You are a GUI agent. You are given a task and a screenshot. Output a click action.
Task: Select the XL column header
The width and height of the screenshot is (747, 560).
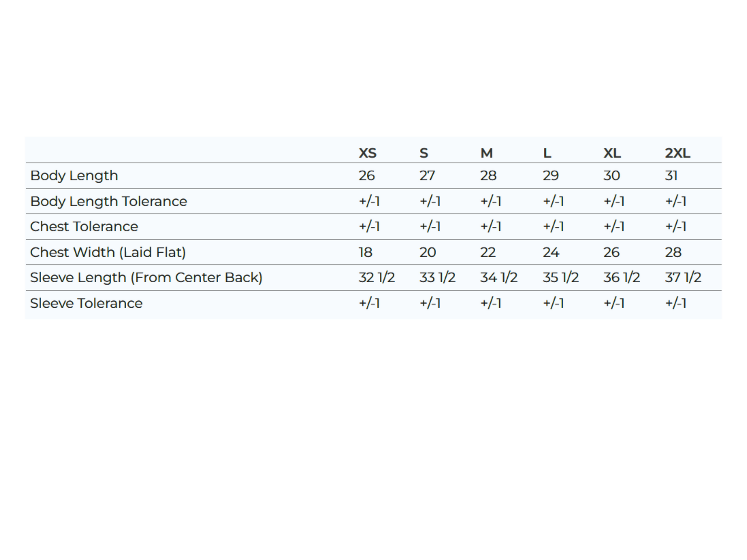coord(612,153)
